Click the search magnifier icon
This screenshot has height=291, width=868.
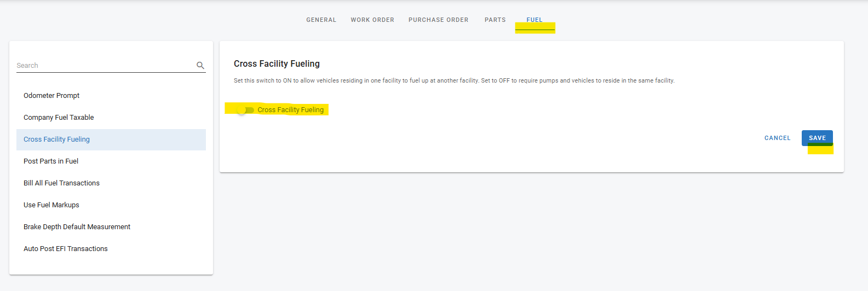[x=200, y=66]
